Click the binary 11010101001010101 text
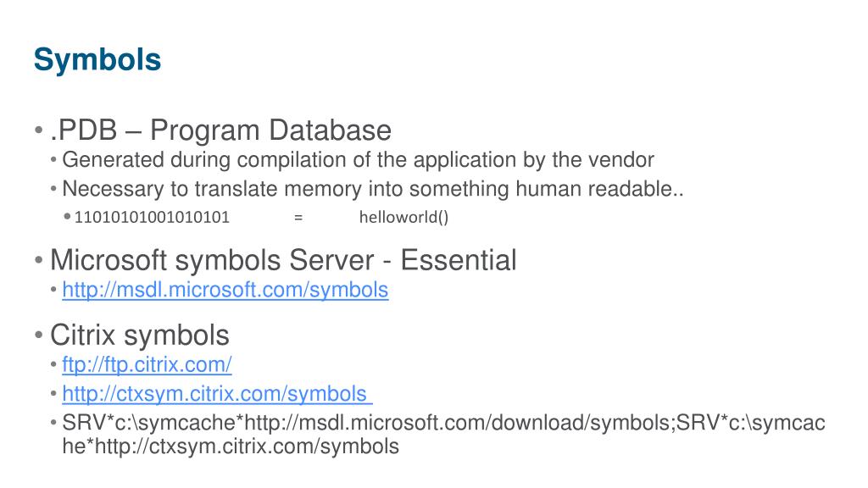 152,217
